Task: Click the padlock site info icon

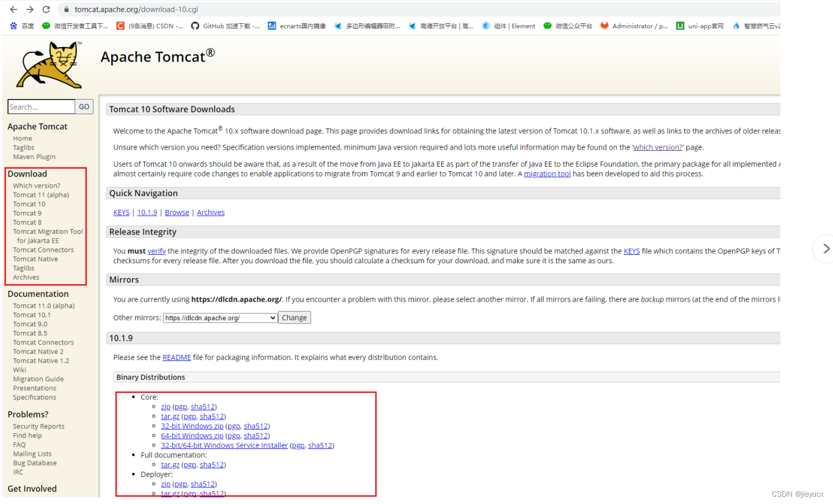Action: click(67, 10)
